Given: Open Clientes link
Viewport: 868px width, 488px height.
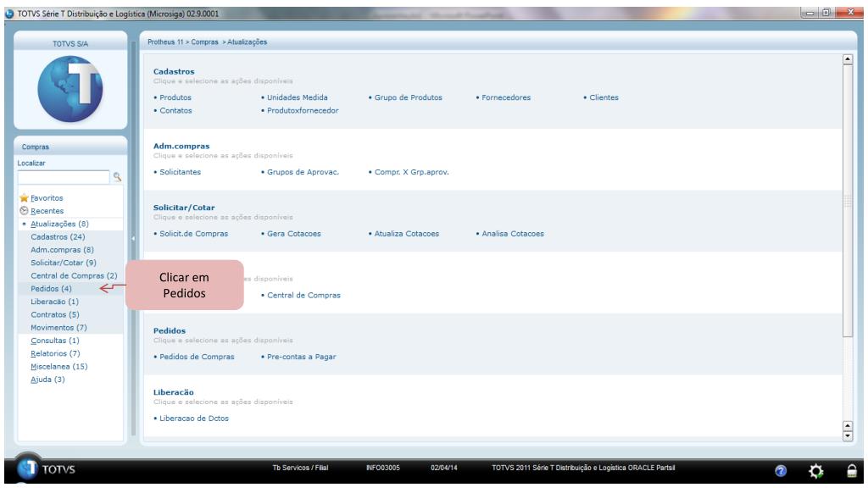Looking at the screenshot, I should (604, 97).
